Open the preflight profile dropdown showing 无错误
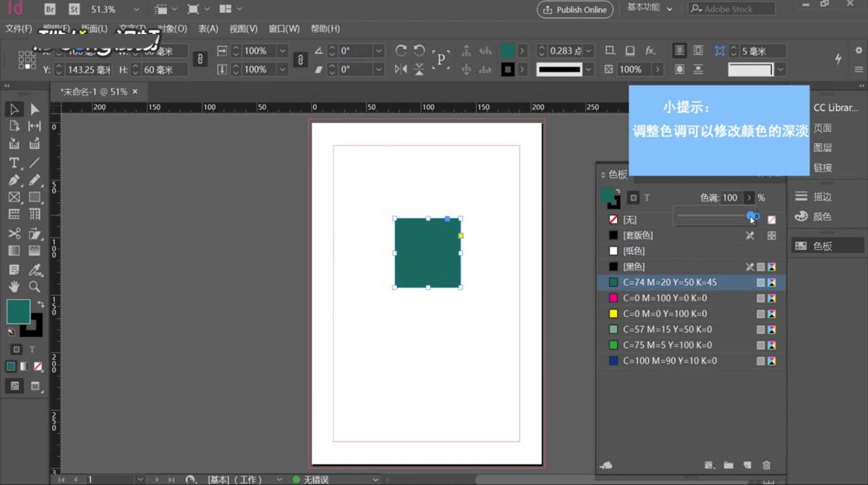 click(375, 478)
